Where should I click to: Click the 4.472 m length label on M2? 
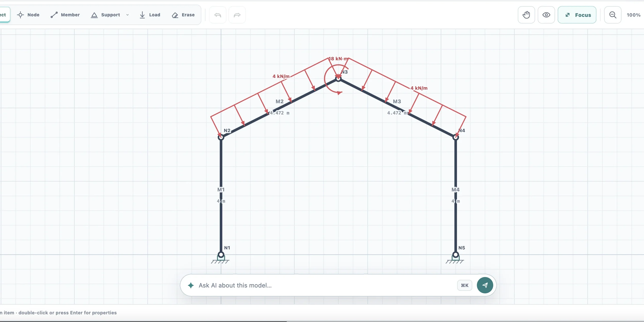point(280,113)
